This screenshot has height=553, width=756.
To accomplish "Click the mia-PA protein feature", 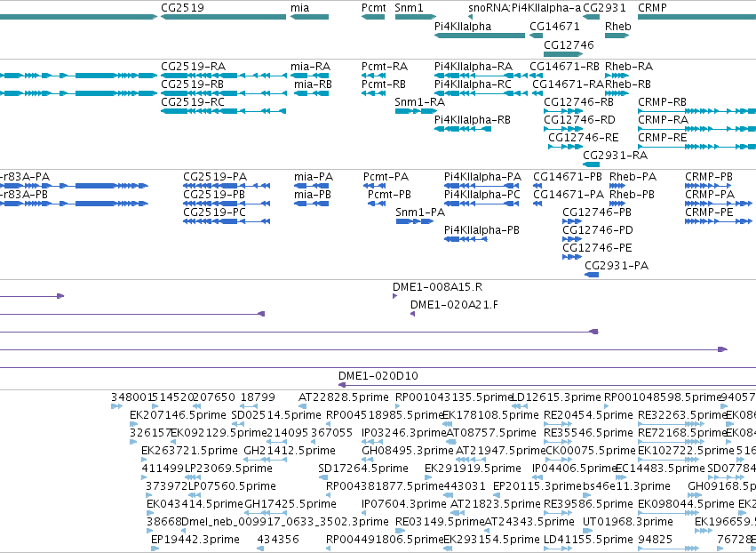I will click(312, 186).
